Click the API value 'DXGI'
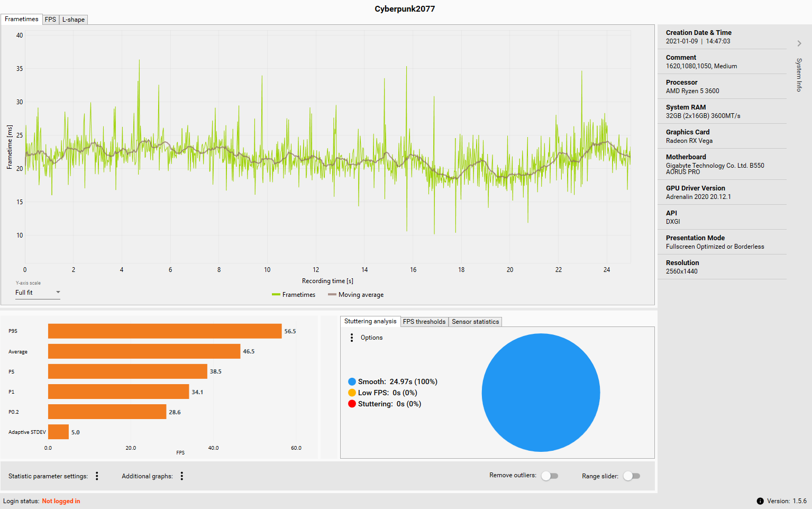The width and height of the screenshot is (812, 509). tap(673, 222)
